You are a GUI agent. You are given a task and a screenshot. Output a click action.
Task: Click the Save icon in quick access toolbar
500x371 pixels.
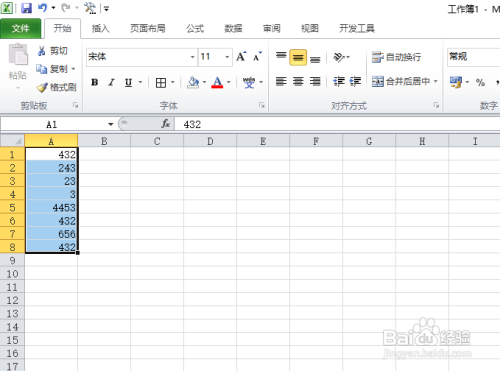coord(26,8)
